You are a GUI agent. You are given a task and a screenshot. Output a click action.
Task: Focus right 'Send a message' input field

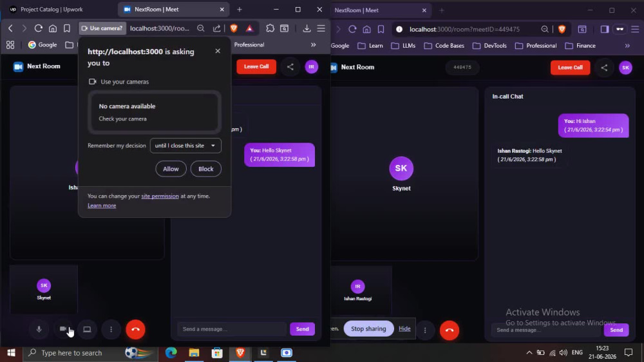pos(545,330)
